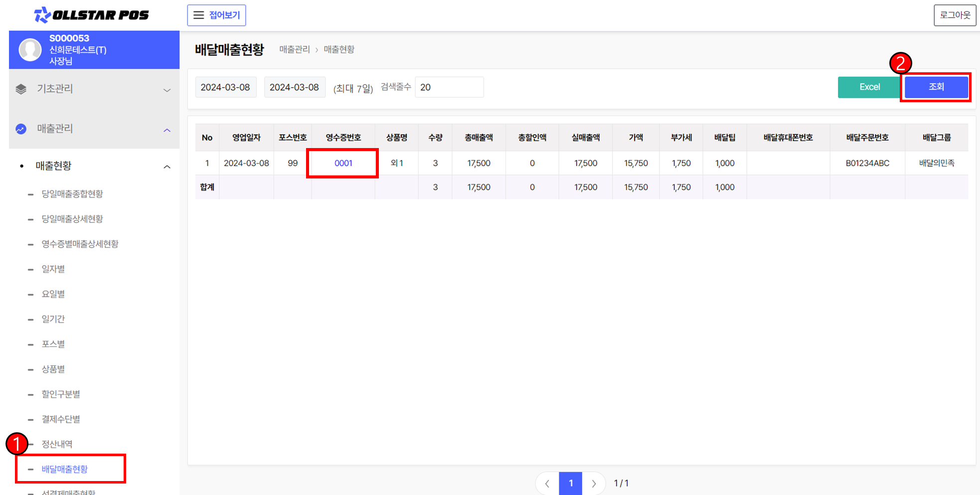Open 배달매출현황 menu item
The height and width of the screenshot is (495, 980).
[x=65, y=469]
